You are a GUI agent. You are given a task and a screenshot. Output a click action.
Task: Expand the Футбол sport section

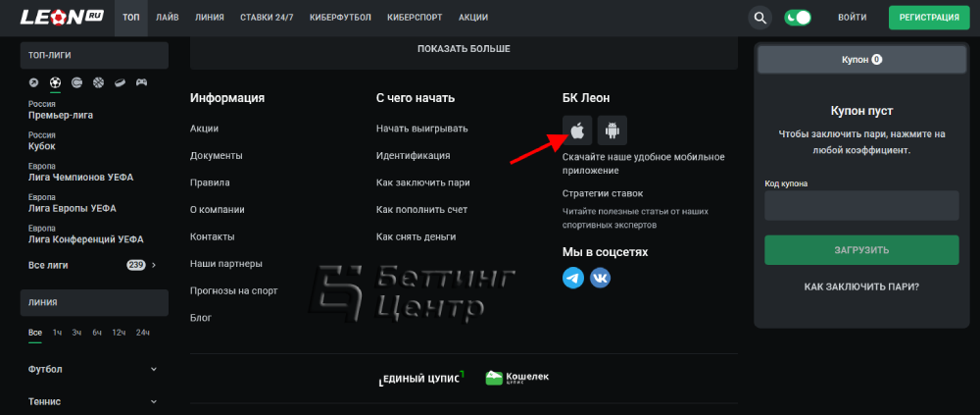tap(94, 369)
